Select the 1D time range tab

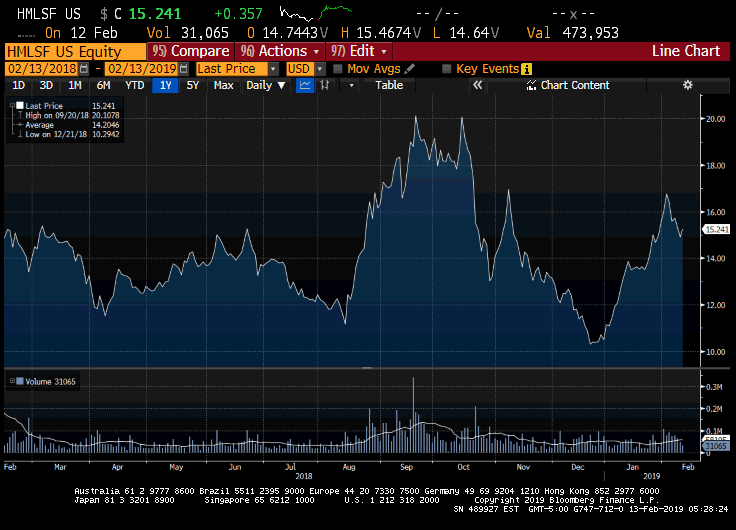coord(18,85)
